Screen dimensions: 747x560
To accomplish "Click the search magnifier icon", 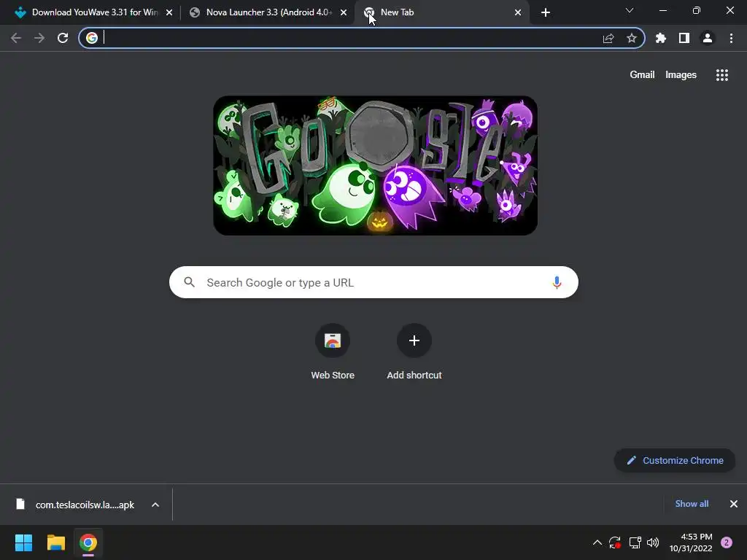I will 189,282.
